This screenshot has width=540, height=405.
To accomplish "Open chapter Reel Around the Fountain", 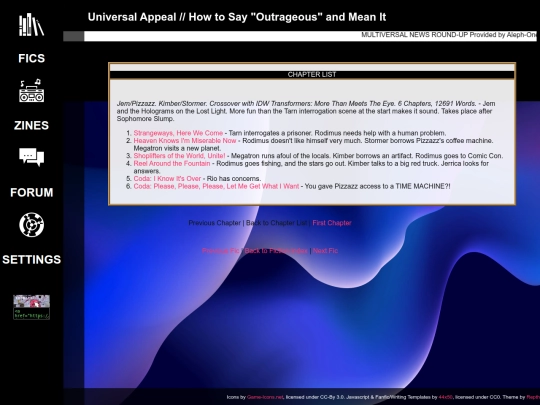I will coord(172,163).
